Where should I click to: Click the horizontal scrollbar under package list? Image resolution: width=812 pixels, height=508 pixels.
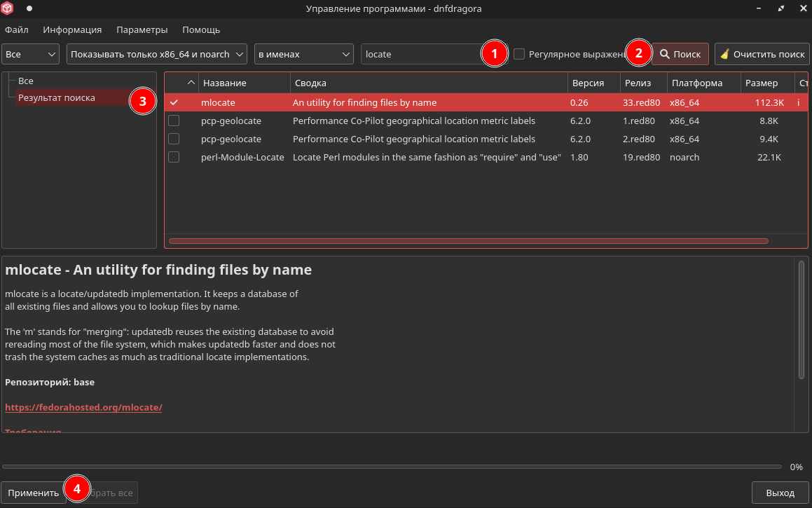point(468,241)
